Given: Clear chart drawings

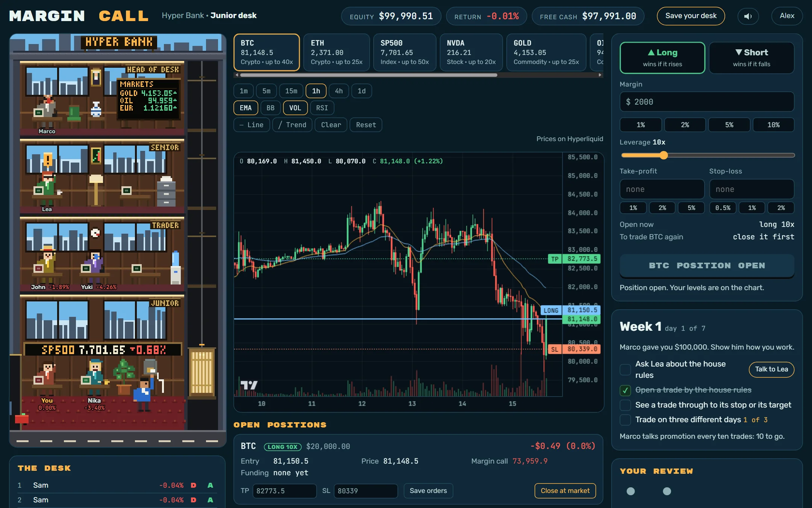Looking at the screenshot, I should 331,125.
